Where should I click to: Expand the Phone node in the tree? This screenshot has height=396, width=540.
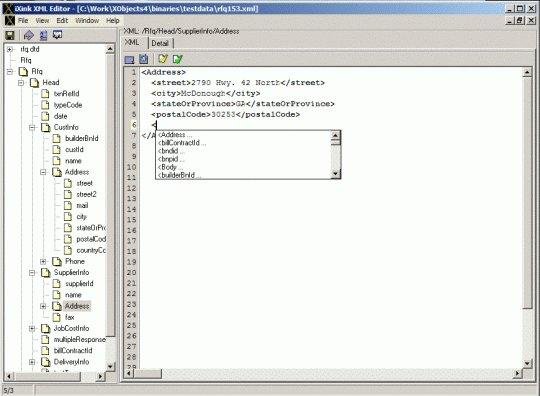[43, 261]
